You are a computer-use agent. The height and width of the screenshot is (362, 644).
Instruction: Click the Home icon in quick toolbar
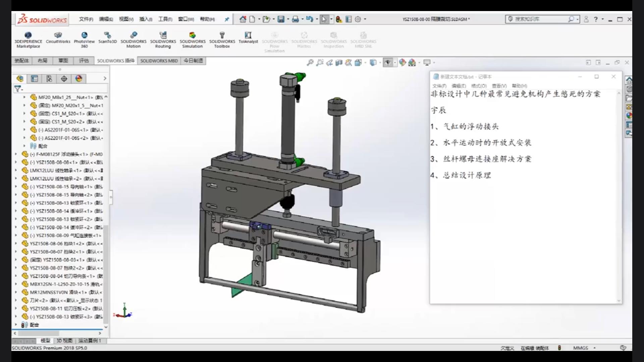tap(243, 19)
